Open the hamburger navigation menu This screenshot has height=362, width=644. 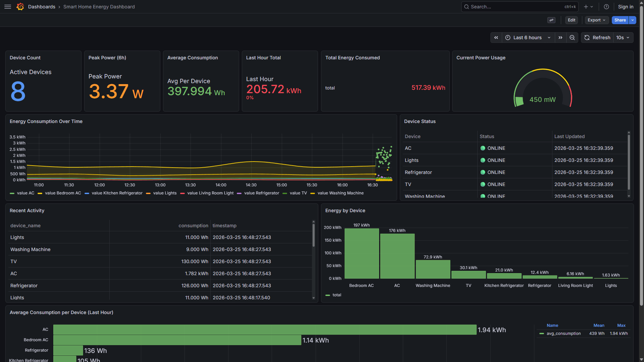click(7, 7)
